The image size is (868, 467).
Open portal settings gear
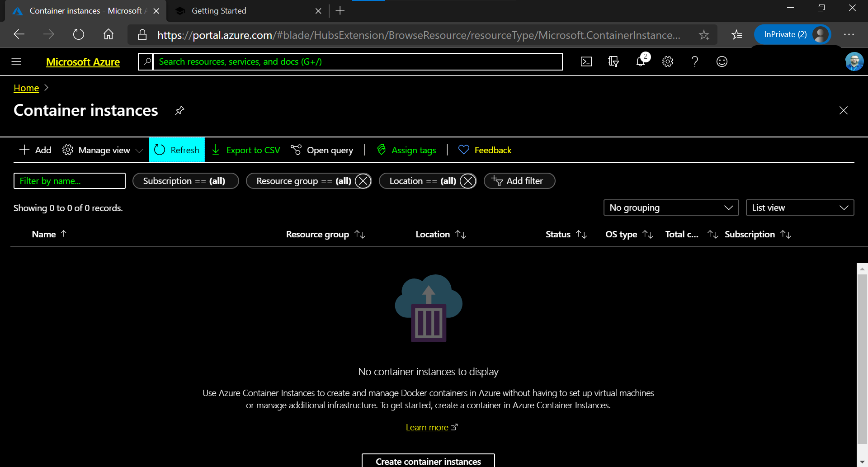pyautogui.click(x=668, y=62)
